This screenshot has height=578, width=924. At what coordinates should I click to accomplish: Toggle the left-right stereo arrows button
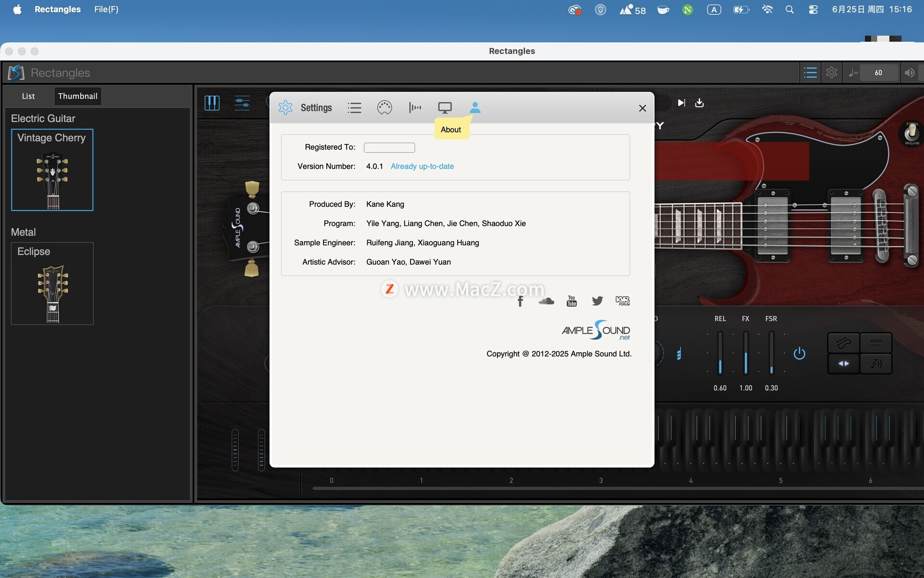(x=843, y=364)
